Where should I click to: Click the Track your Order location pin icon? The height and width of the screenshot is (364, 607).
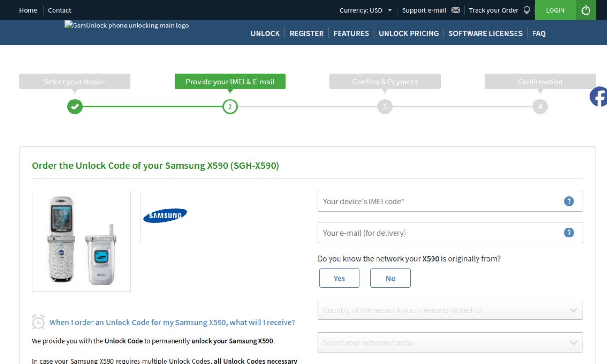click(526, 10)
